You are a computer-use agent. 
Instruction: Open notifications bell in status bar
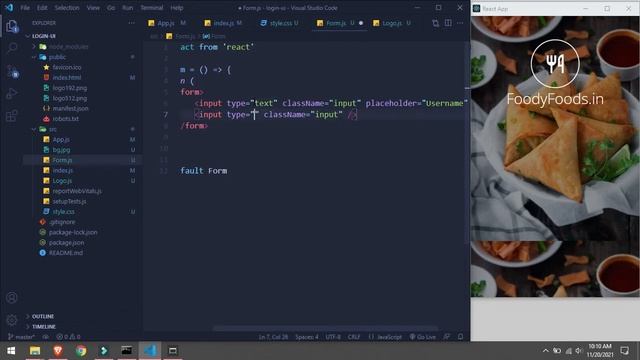coord(460,337)
